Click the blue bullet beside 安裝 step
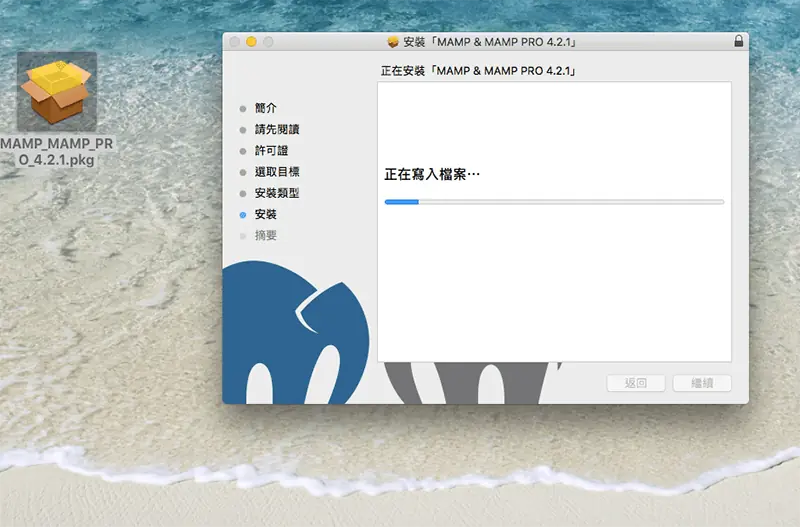Image resolution: width=800 pixels, height=527 pixels. [x=243, y=215]
